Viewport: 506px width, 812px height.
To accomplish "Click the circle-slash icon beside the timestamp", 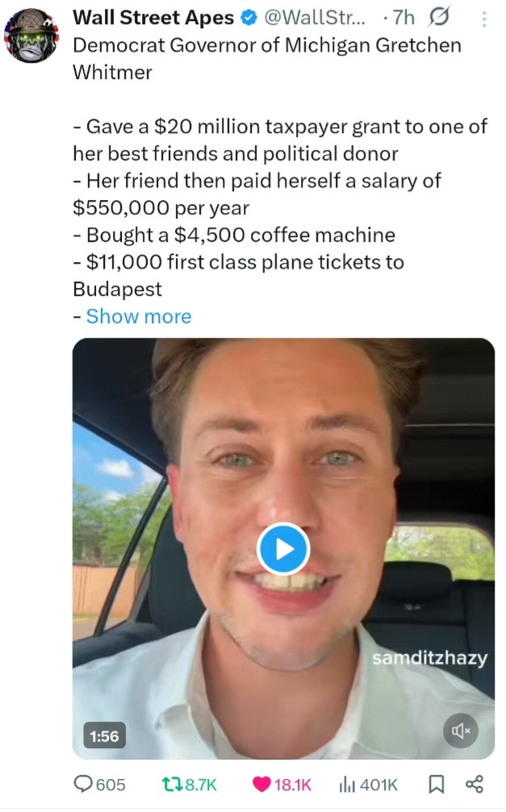I will pyautogui.click(x=441, y=17).
